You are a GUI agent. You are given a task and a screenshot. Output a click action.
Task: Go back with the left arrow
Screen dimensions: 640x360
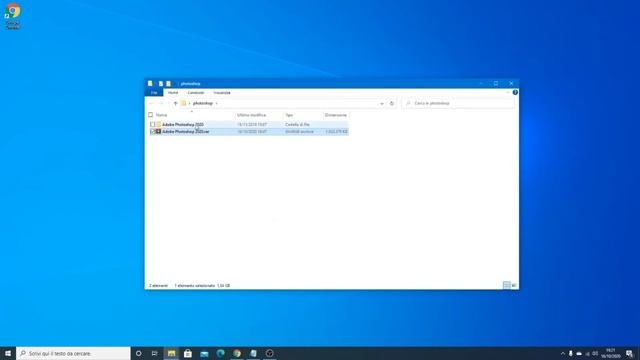(x=151, y=104)
